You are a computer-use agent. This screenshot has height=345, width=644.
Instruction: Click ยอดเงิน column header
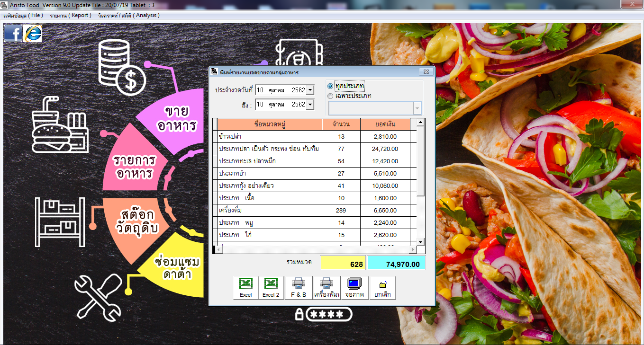coord(385,124)
